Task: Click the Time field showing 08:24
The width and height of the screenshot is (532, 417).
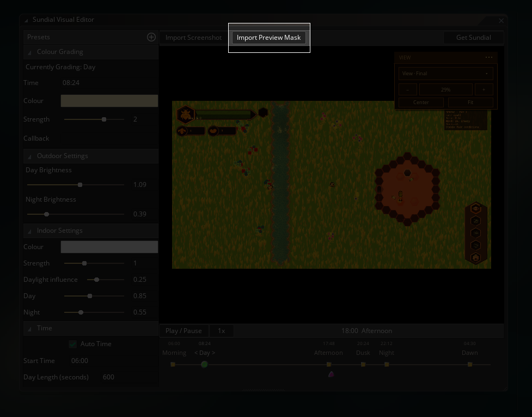Action: coord(109,83)
